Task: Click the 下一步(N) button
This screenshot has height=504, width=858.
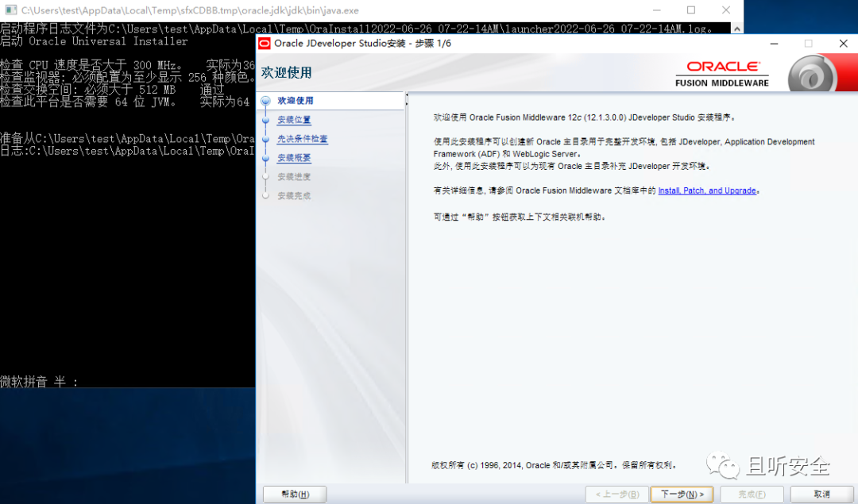Action: (x=682, y=494)
